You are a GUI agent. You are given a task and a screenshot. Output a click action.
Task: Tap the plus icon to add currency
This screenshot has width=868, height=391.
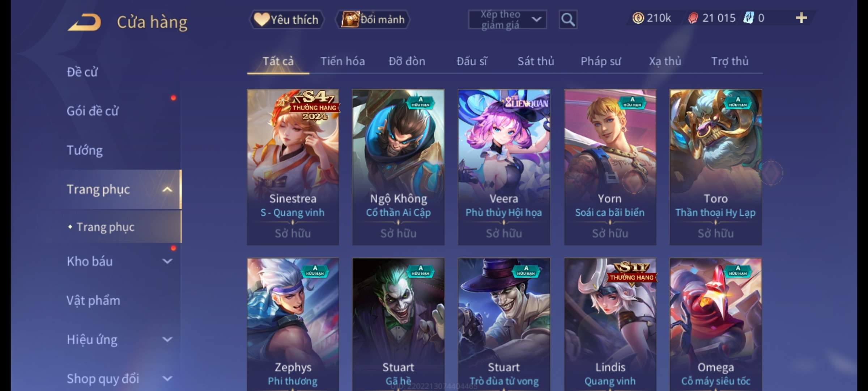coord(801,18)
